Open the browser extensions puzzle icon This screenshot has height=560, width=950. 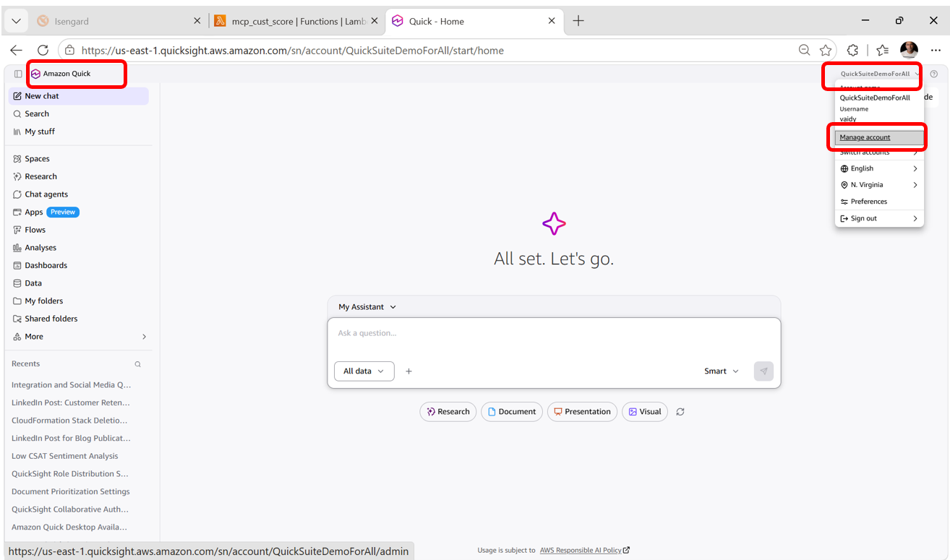[x=853, y=50]
